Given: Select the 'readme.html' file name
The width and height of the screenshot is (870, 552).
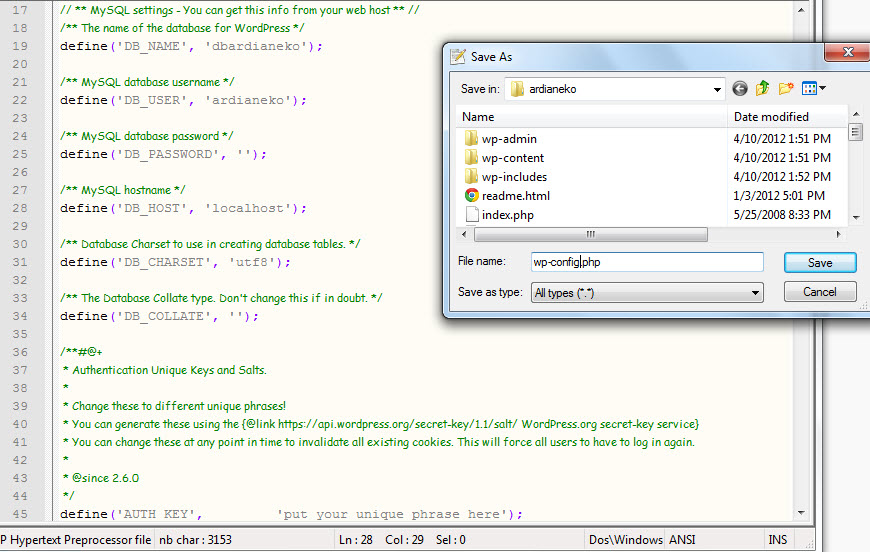Looking at the screenshot, I should point(516,196).
